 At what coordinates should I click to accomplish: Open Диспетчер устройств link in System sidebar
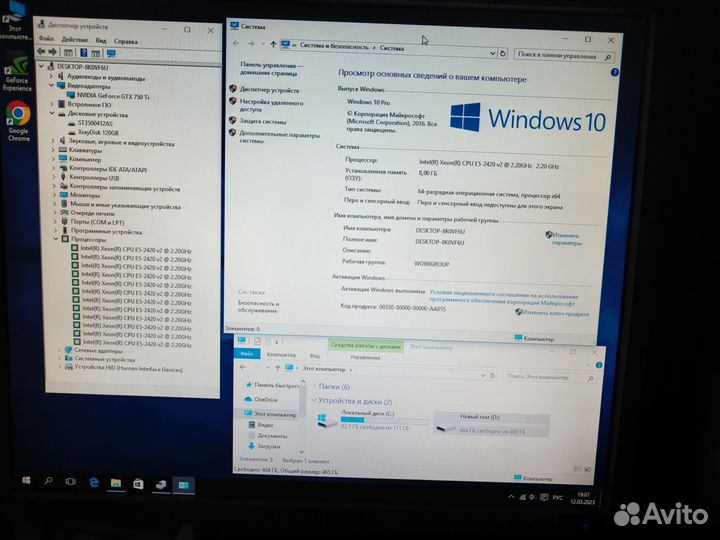(269, 90)
